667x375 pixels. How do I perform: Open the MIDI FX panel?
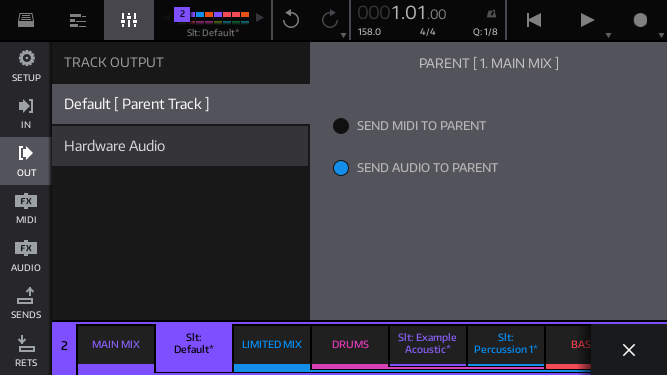pos(26,208)
